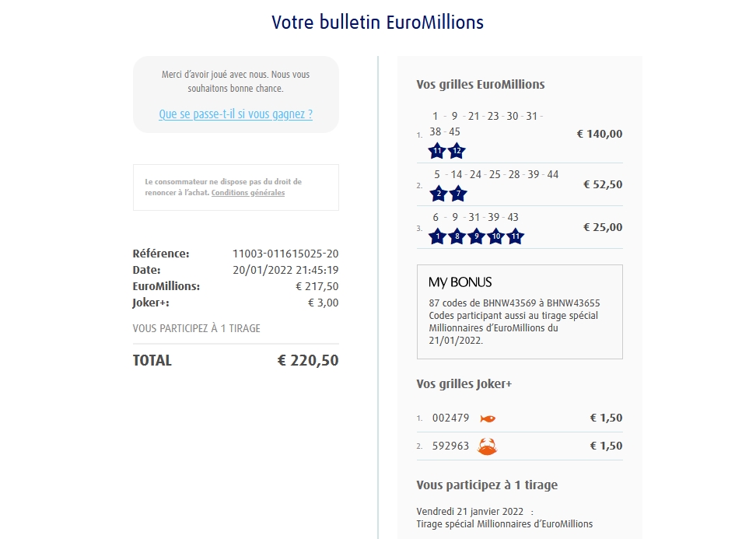Click the € 140,00 grid price

[x=600, y=134]
